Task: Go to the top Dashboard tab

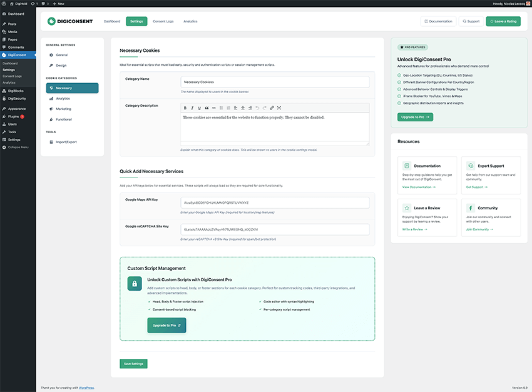Action: tap(111, 21)
